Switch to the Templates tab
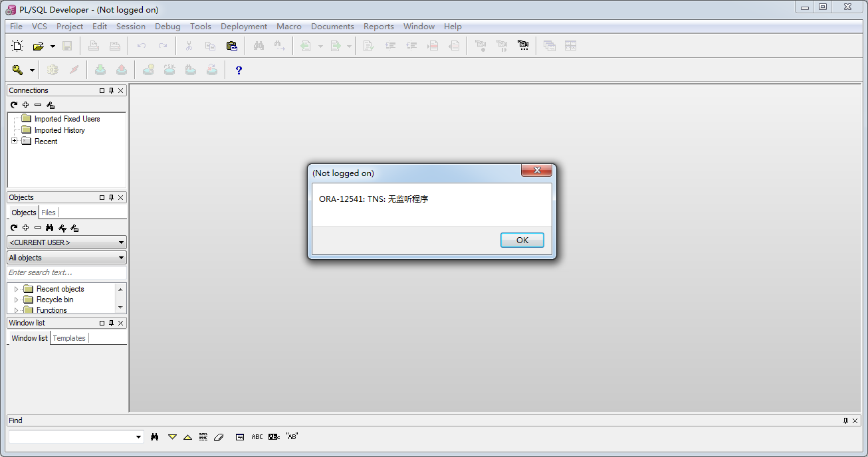This screenshot has width=868, height=457. (69, 338)
